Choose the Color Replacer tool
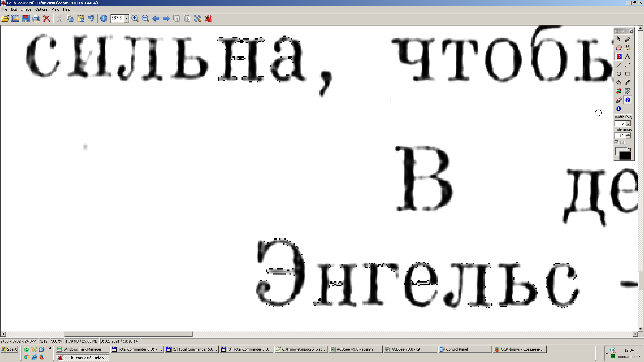The image size is (644, 362). pyautogui.click(x=619, y=57)
